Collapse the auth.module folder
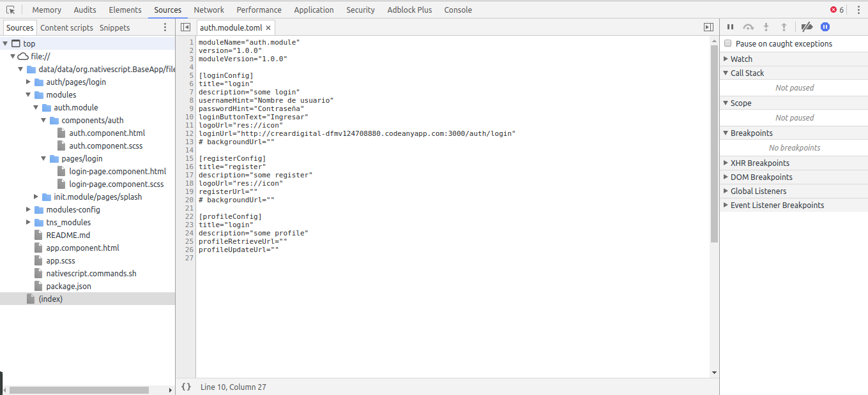Viewport: 868px width, 395px height. pos(36,107)
